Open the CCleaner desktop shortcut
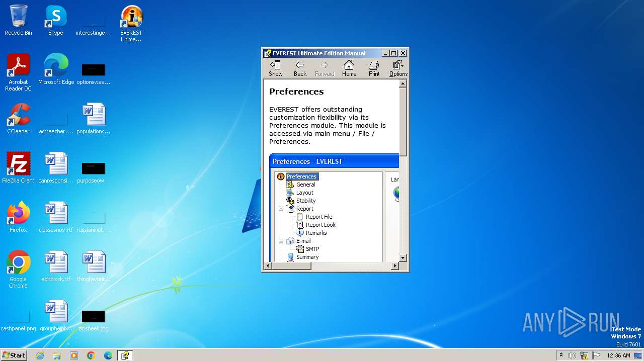This screenshot has width=644, height=362. pos(18,119)
